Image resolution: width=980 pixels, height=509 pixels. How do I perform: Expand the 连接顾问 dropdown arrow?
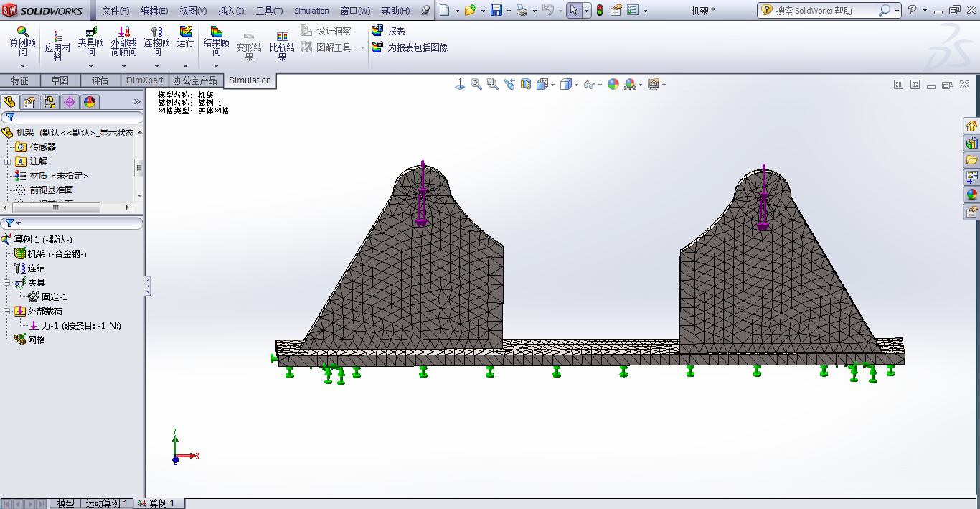coord(156,66)
